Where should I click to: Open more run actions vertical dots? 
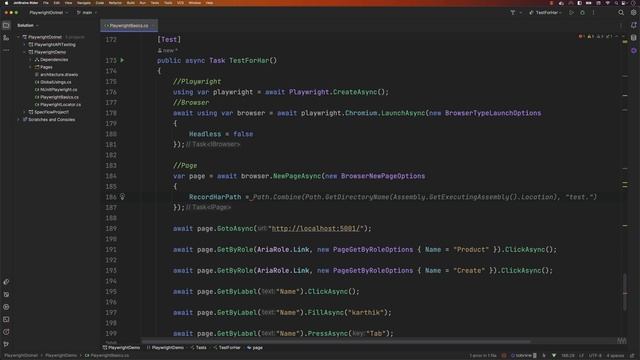(593, 13)
